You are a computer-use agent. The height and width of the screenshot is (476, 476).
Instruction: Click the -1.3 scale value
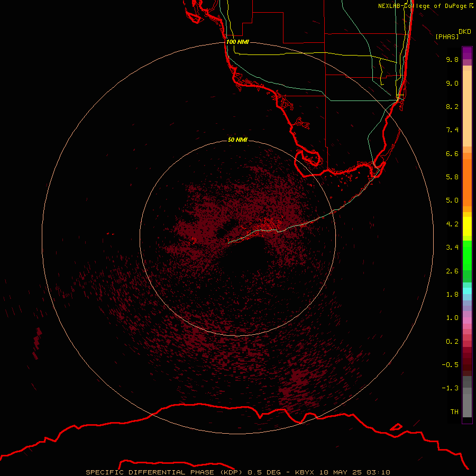(x=450, y=388)
